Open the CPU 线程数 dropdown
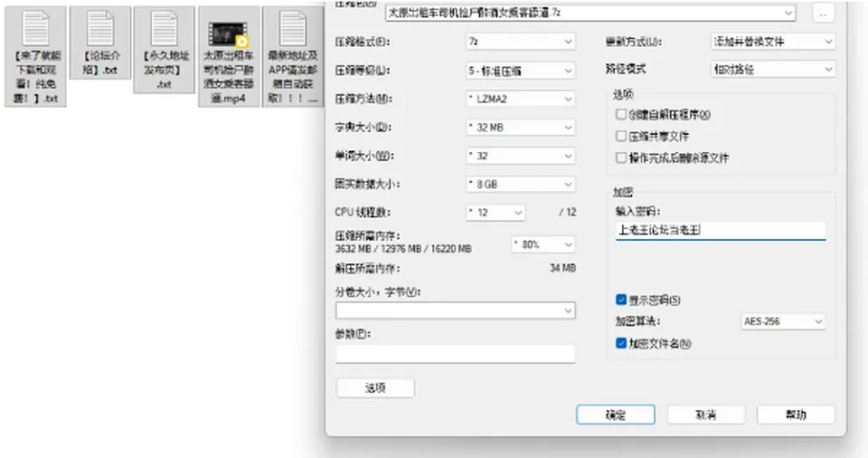 click(495, 213)
